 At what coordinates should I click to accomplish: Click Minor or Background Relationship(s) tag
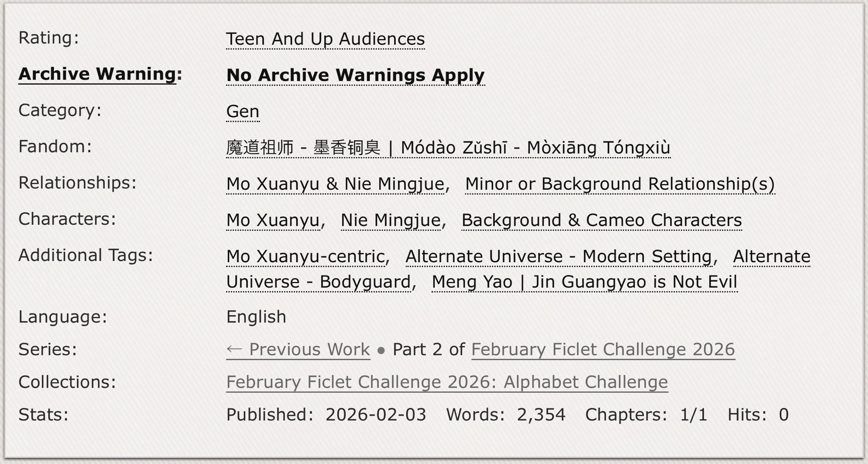[619, 184]
